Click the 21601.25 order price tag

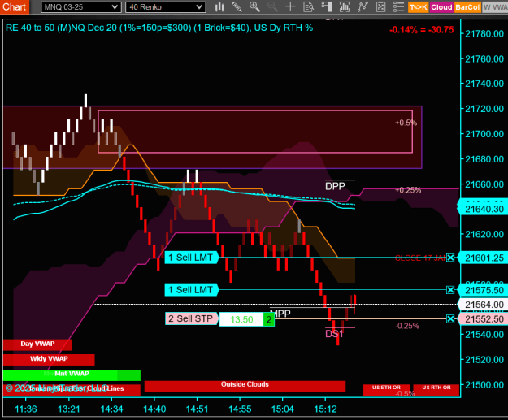(483, 258)
